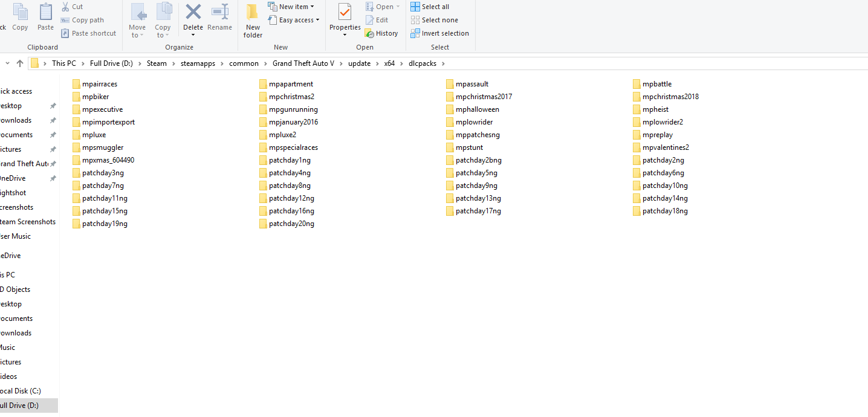
Task: Click the Cut scissors icon
Action: click(65, 7)
